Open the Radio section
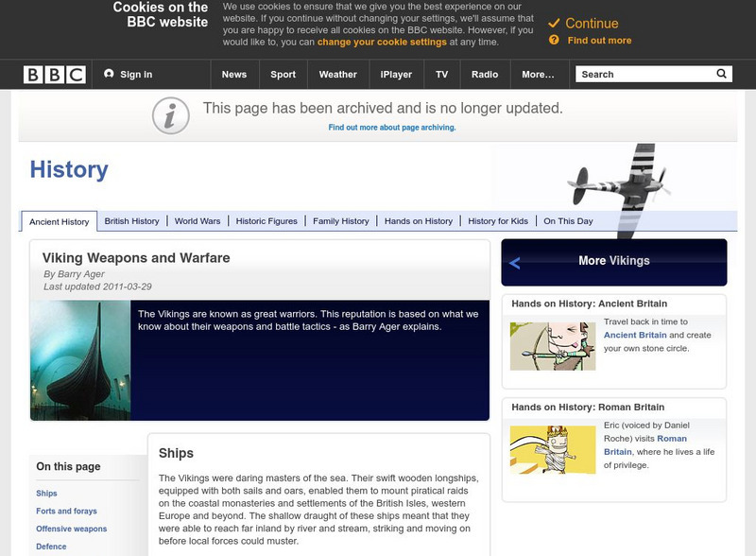Screen dimensions: 756x556 485,75
